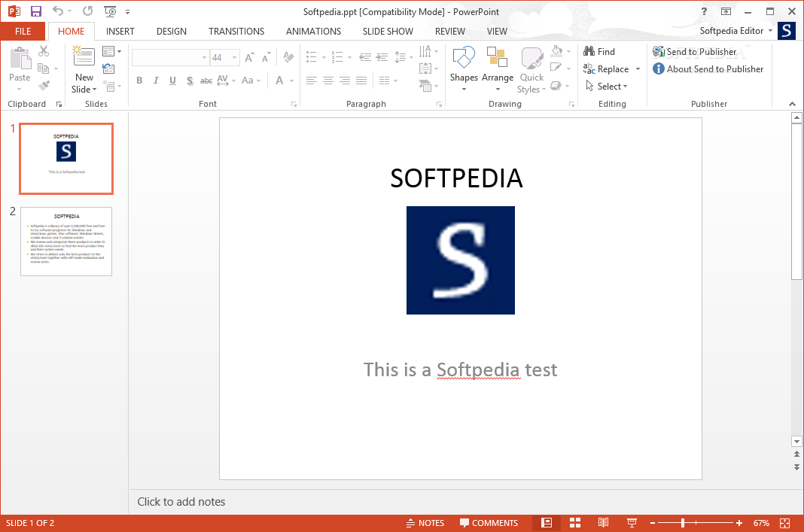Image resolution: width=804 pixels, height=532 pixels.
Task: Click the Quick Styles icon
Action: 531,58
